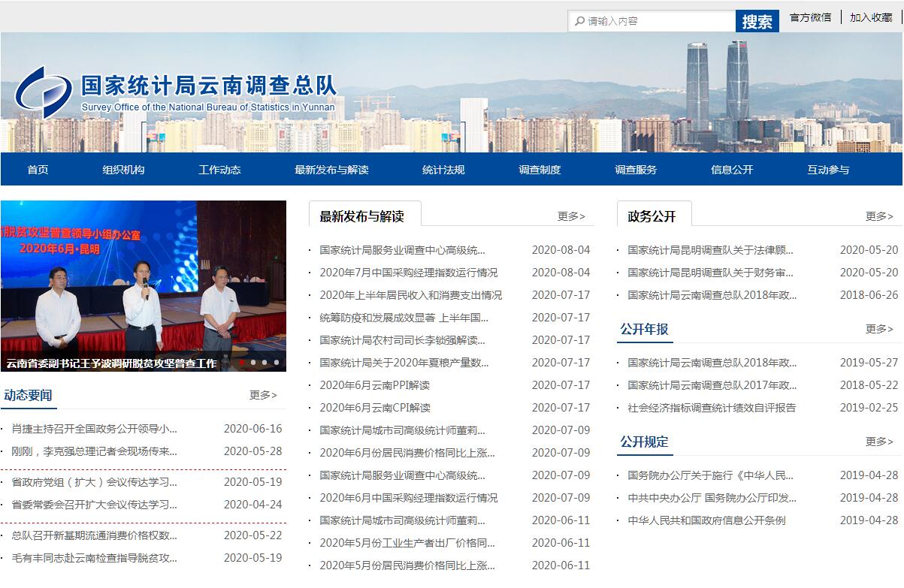The image size is (904, 588).
Task: Expand more under 动态要闻 section
Action: (x=263, y=395)
